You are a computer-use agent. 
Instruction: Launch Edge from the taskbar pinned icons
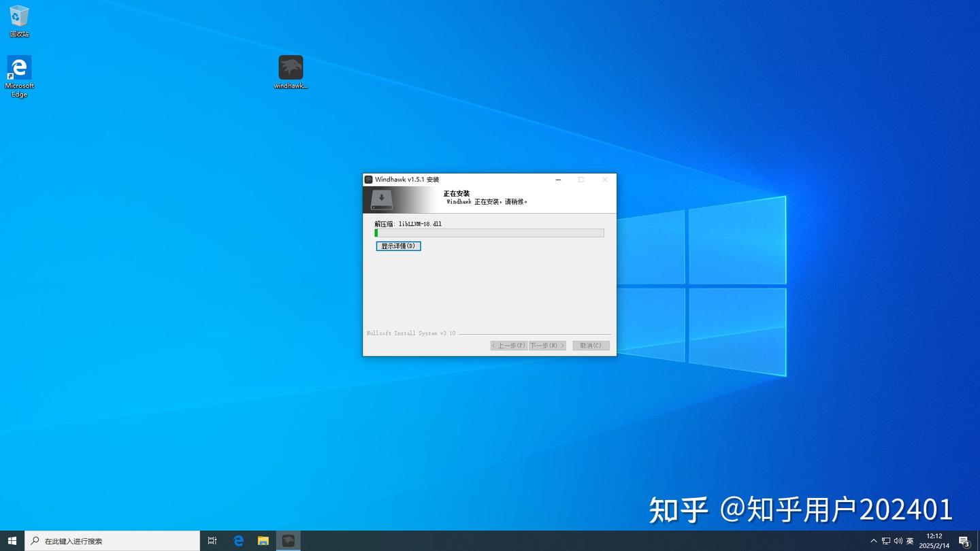(238, 540)
